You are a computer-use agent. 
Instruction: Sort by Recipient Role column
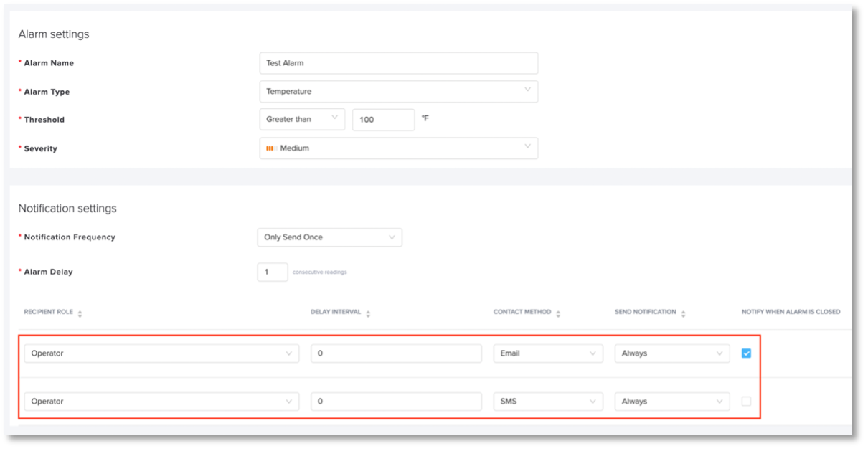[x=80, y=313]
